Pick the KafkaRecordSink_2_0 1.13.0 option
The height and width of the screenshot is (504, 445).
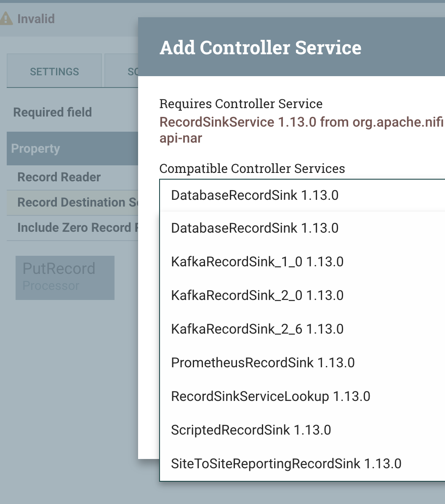point(257,295)
